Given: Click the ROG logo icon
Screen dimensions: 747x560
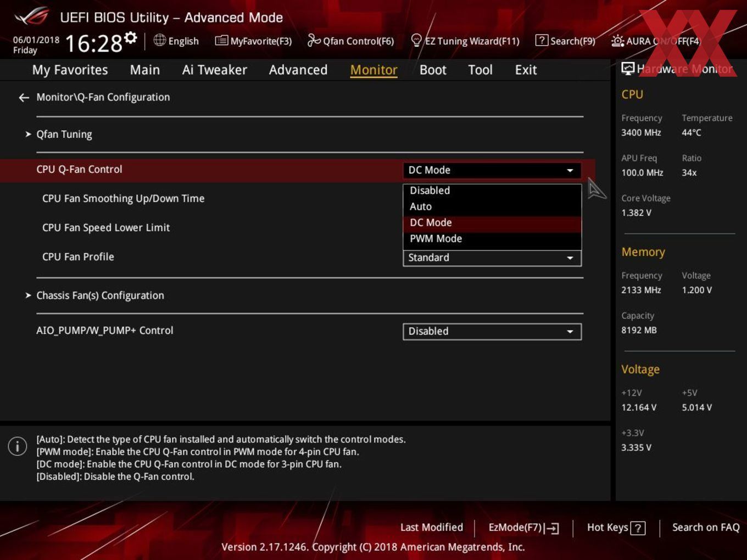Looking at the screenshot, I should coord(32,16).
